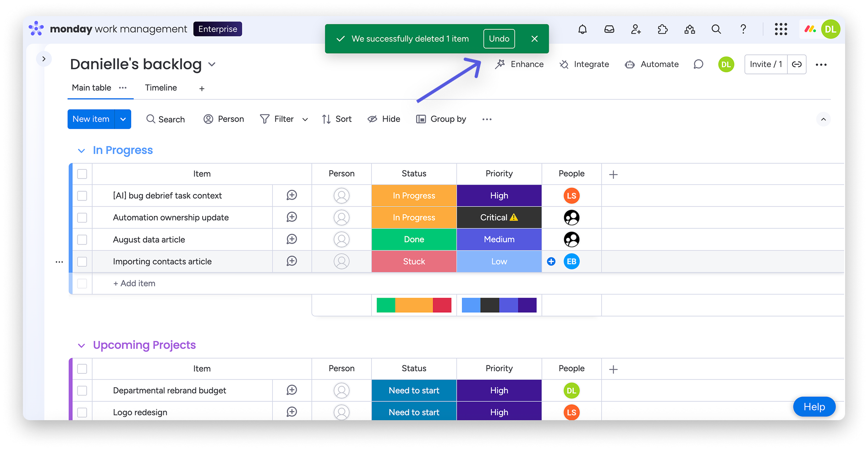This screenshot has height=450, width=868.
Task: Select the checkbox in the Item header row
Action: [82, 174]
